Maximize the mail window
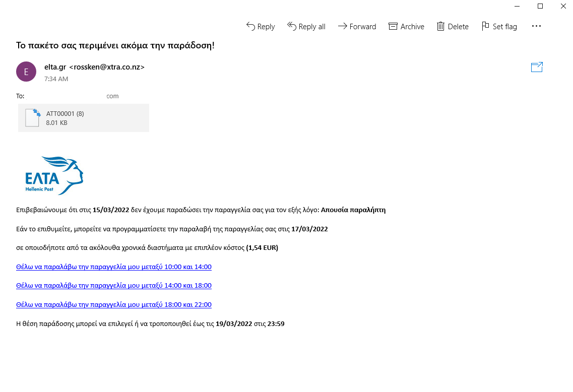The width and height of the screenshot is (573, 392). tap(540, 6)
